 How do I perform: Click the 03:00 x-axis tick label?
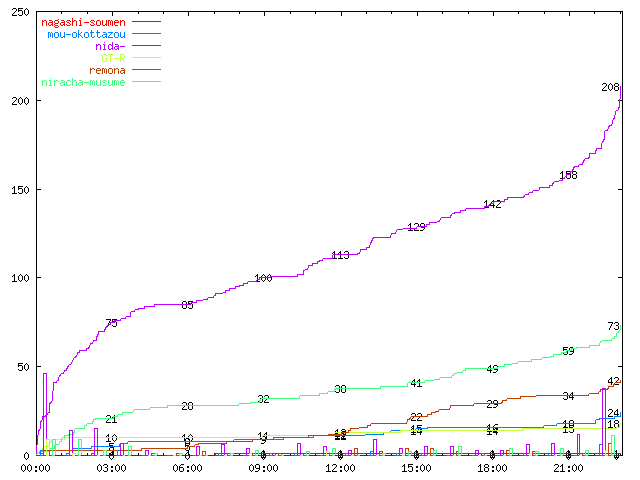click(111, 467)
